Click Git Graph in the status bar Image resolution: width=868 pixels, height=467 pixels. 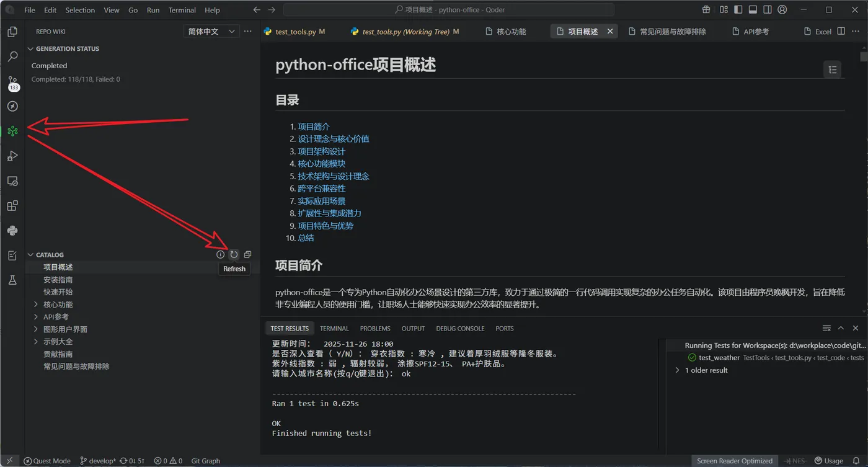pyautogui.click(x=205, y=461)
